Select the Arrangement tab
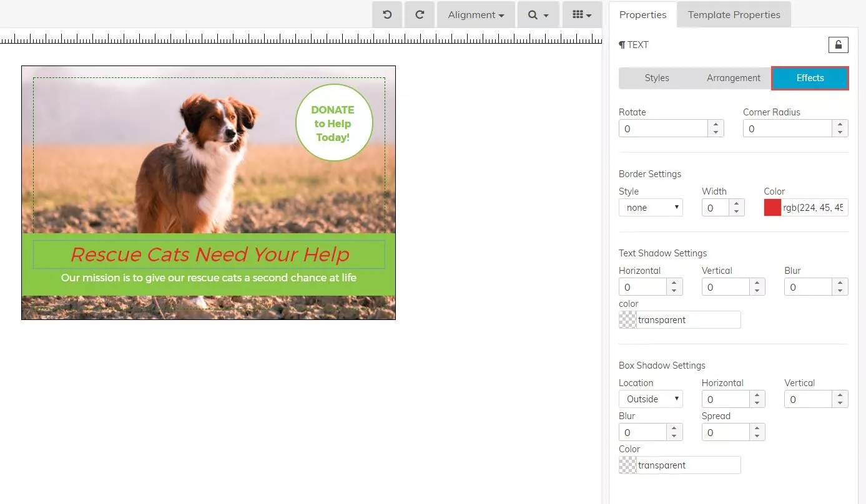The height and width of the screenshot is (504, 866). point(733,78)
